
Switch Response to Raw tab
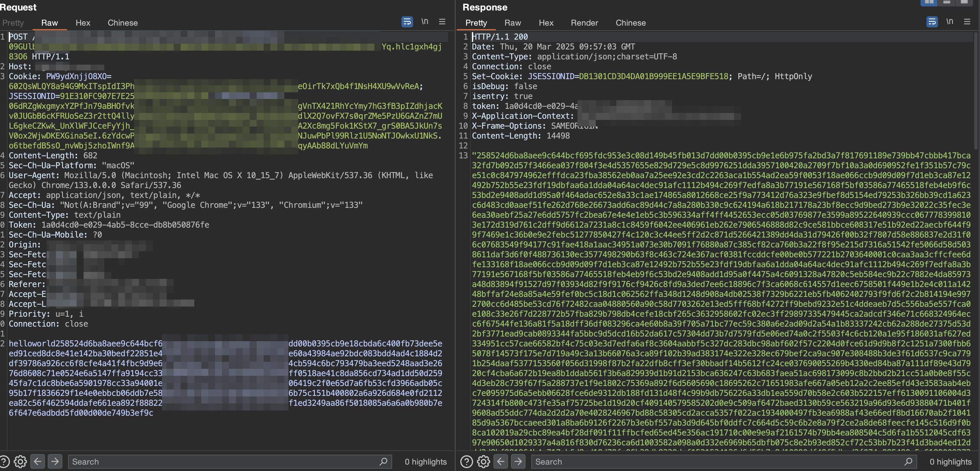(x=512, y=23)
